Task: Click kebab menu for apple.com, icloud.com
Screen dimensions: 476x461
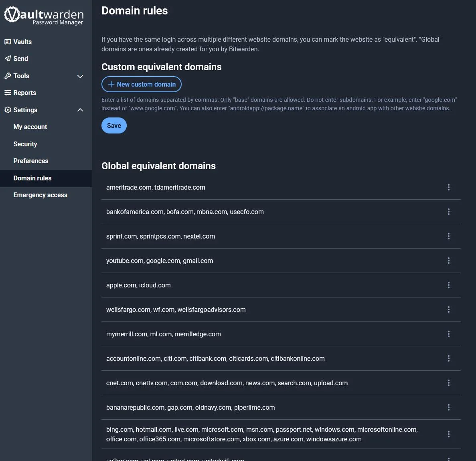Action: pyautogui.click(x=448, y=285)
